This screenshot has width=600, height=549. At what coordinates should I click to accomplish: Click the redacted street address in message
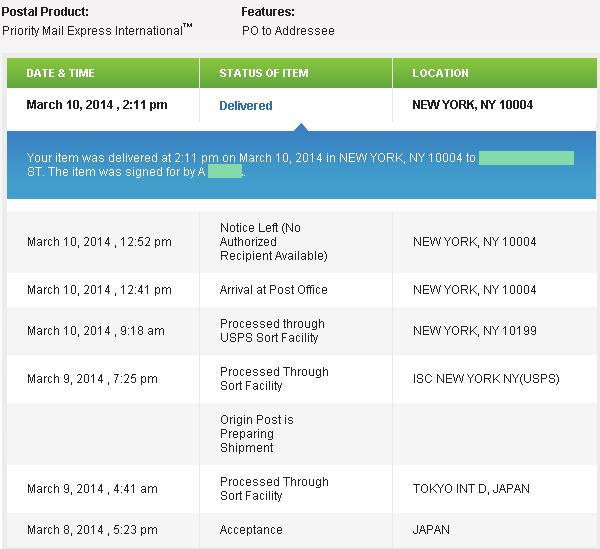526,158
